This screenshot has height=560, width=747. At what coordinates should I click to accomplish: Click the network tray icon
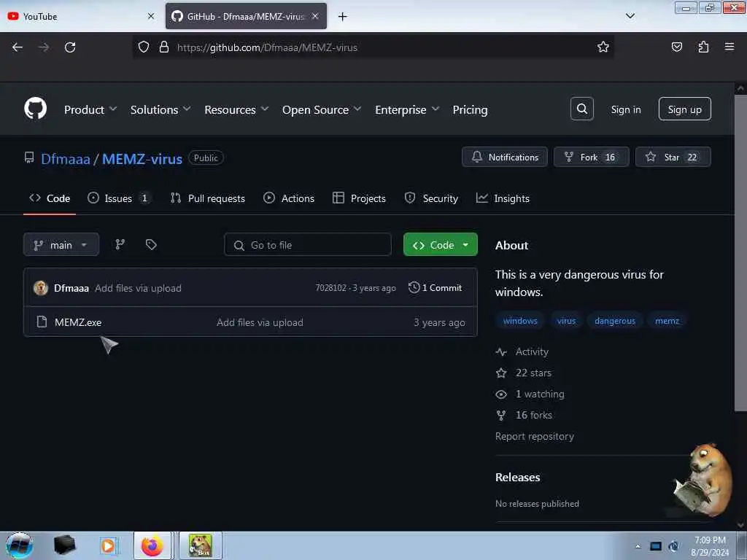pos(656,546)
